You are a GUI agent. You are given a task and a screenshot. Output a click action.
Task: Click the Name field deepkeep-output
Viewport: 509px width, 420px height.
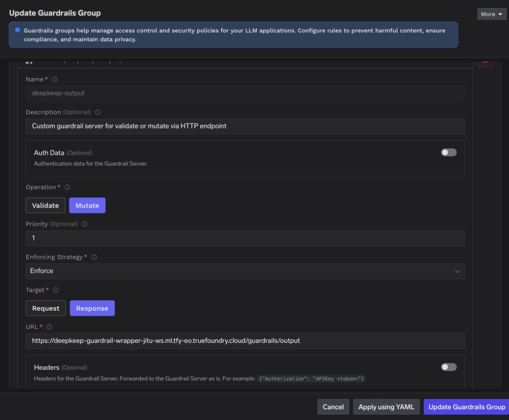(x=245, y=93)
